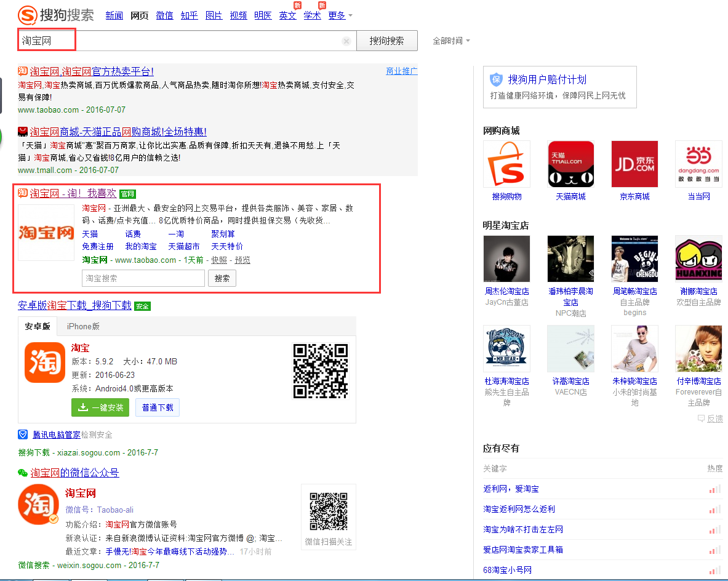The image size is (728, 581).
Task: Open the 天猫超市 sublink
Action: point(184,246)
